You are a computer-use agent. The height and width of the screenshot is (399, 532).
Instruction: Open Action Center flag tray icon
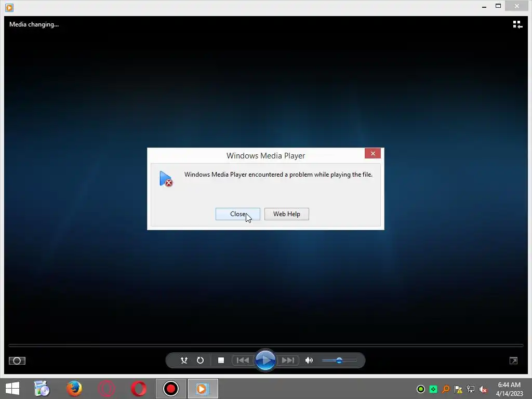(x=458, y=389)
